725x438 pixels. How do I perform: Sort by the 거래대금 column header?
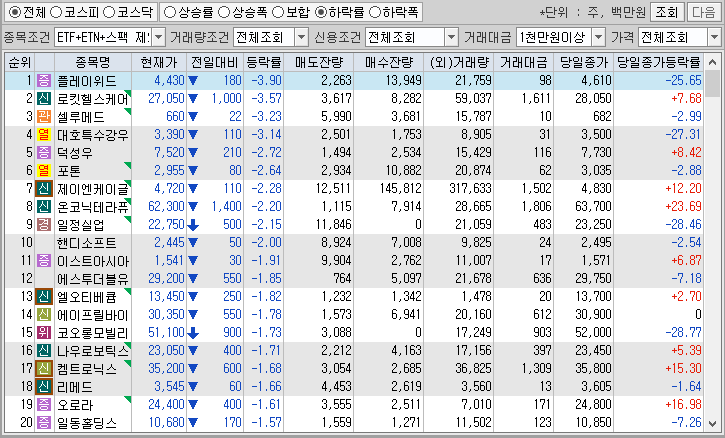point(523,62)
